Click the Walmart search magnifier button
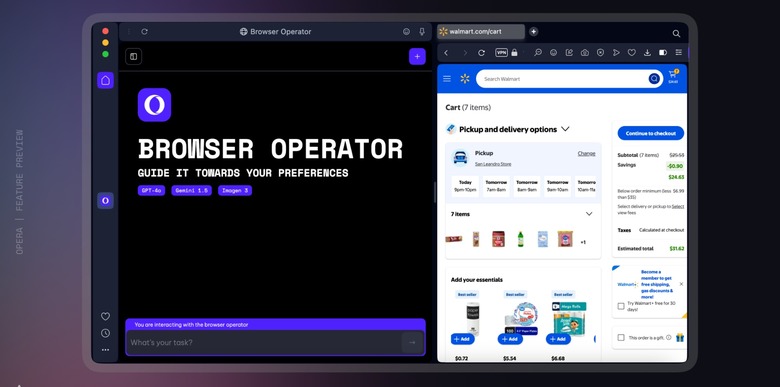Viewport: 780px width, 387px height. click(654, 79)
